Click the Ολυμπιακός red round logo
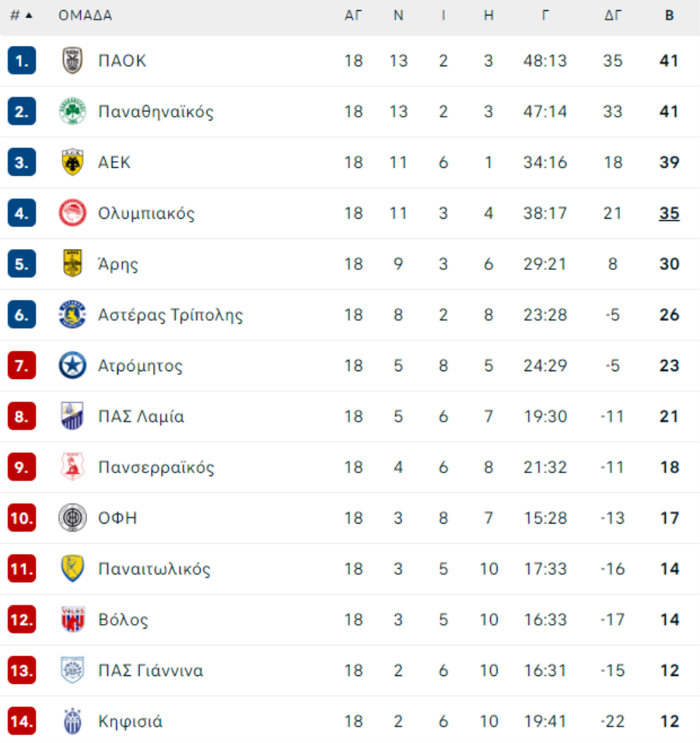 [72, 212]
